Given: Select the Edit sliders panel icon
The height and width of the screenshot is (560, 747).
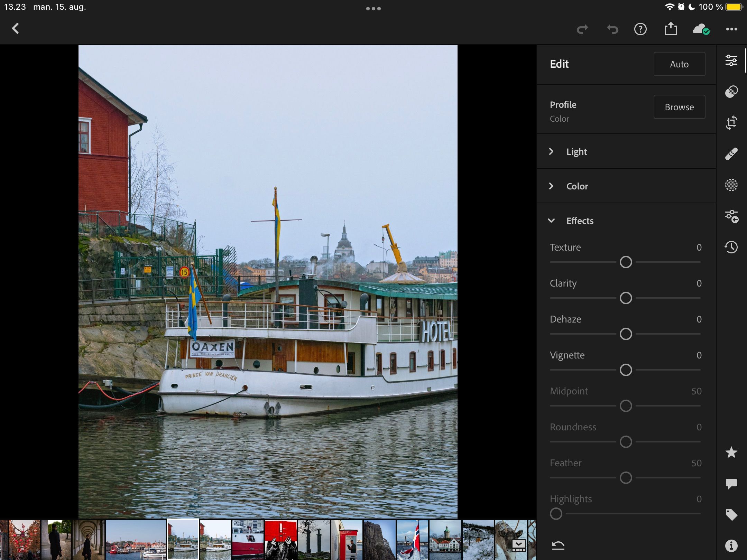Looking at the screenshot, I should click(731, 60).
